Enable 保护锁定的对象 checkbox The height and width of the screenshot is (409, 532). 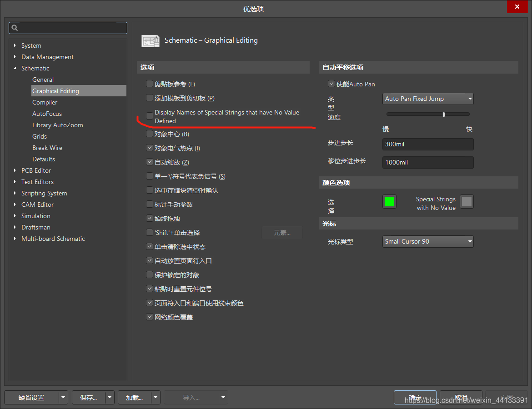click(149, 274)
